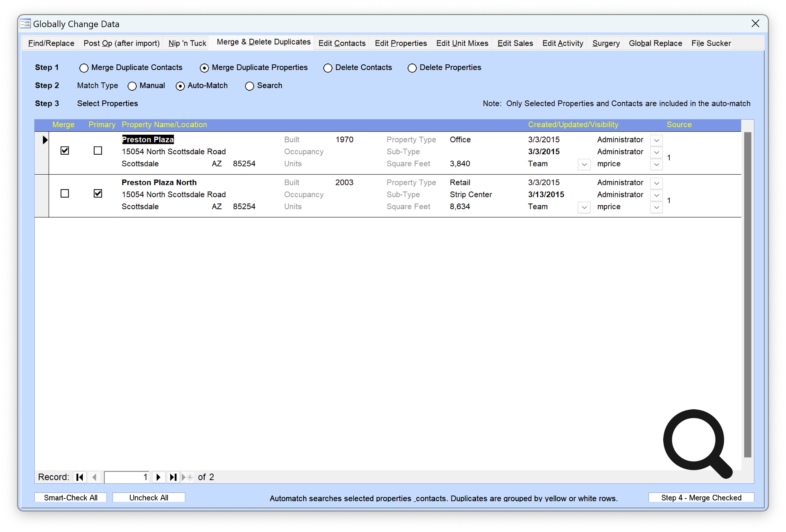Select the Manual match type option
This screenshot has width=786, height=532.
[132, 86]
